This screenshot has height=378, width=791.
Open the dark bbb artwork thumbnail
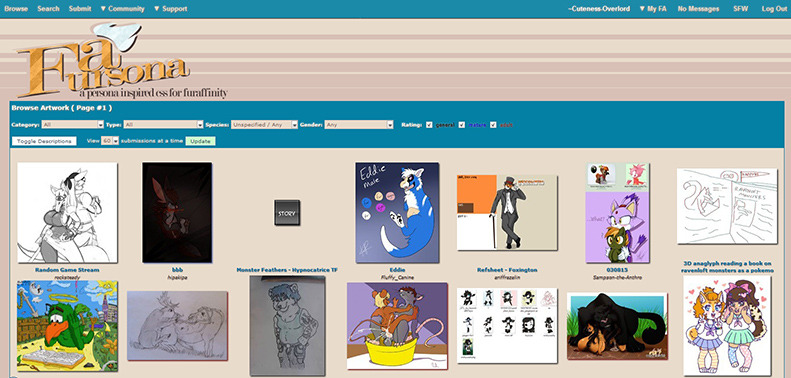[177, 212]
